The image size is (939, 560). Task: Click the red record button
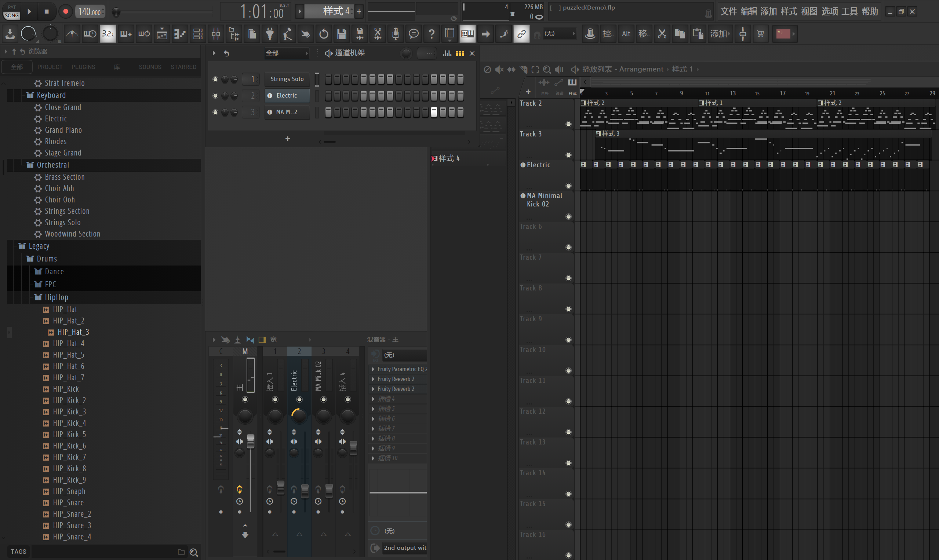pyautogui.click(x=66, y=12)
